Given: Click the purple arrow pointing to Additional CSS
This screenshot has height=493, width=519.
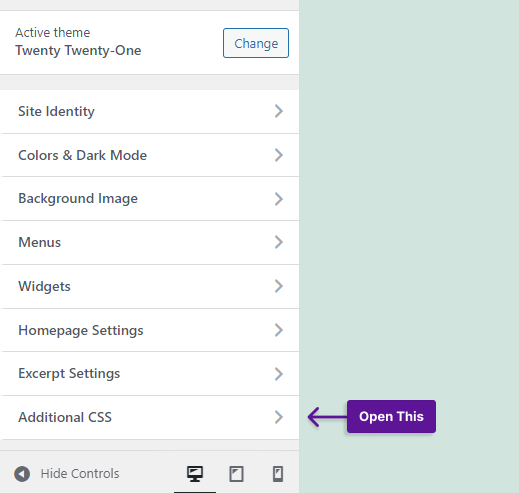Looking at the screenshot, I should (x=327, y=417).
